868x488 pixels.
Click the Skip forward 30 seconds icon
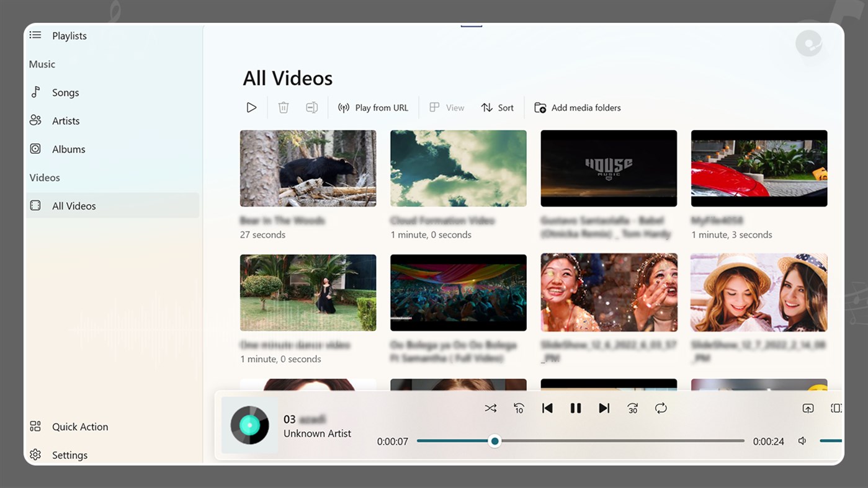point(632,408)
